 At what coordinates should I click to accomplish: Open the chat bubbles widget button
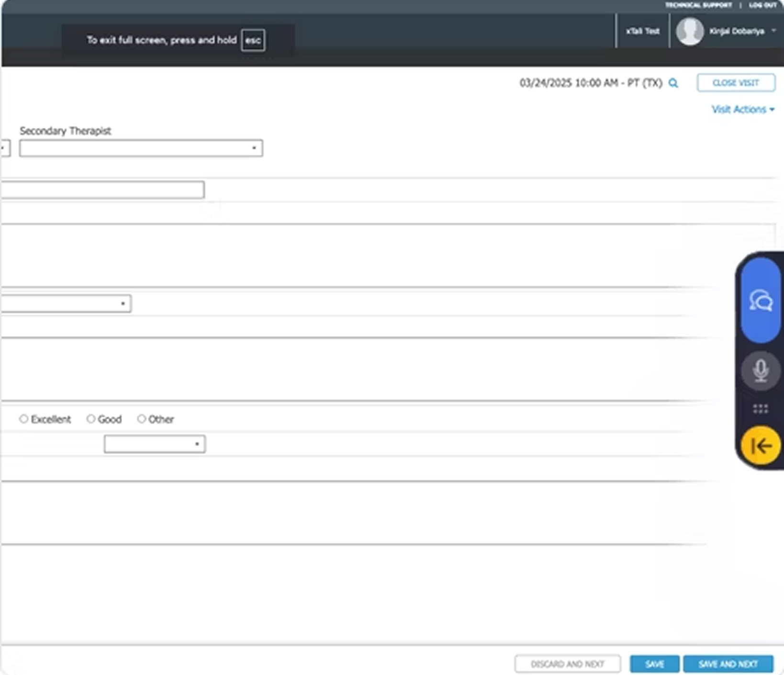coord(761,301)
